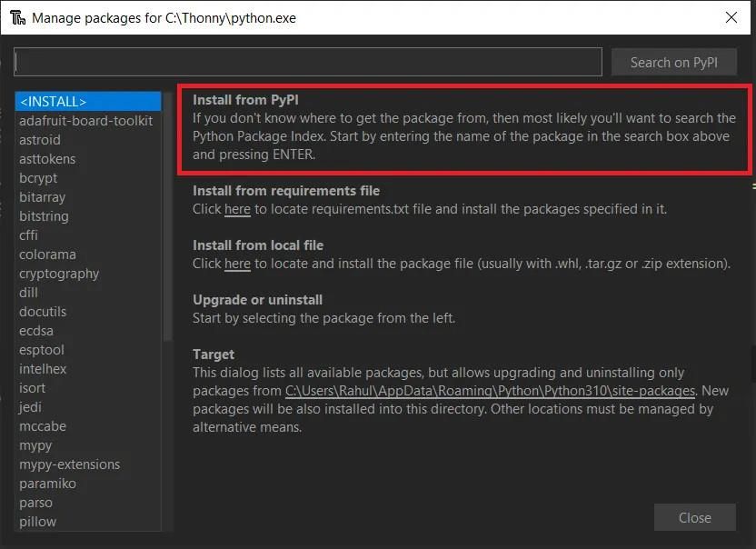The height and width of the screenshot is (549, 756).
Task: Select the colorama package
Action: click(47, 255)
